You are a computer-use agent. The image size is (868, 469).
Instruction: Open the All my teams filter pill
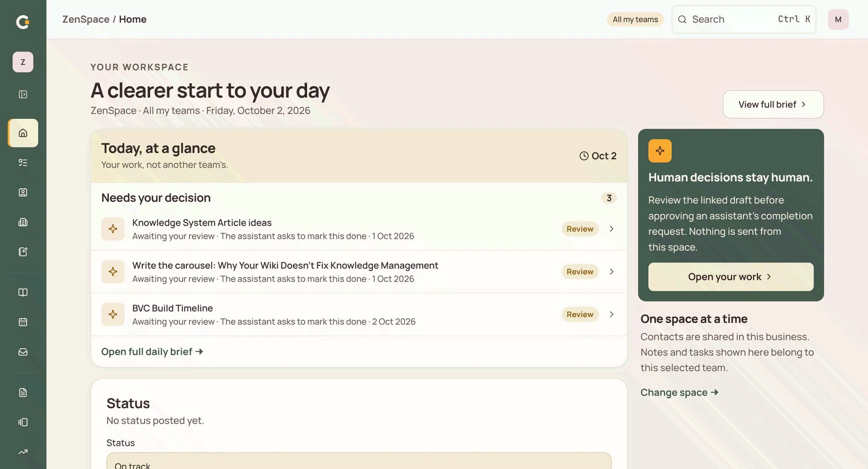[635, 20]
